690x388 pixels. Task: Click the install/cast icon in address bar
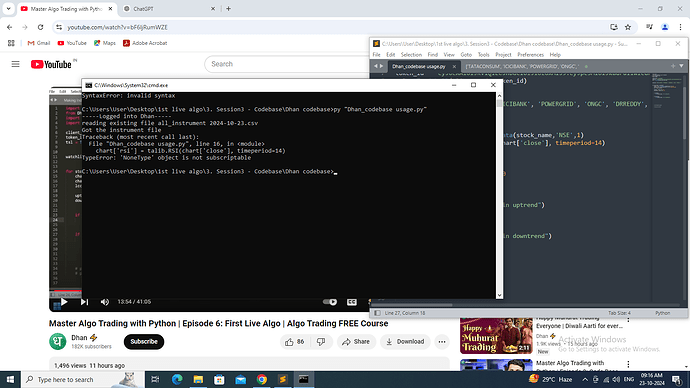(614, 27)
